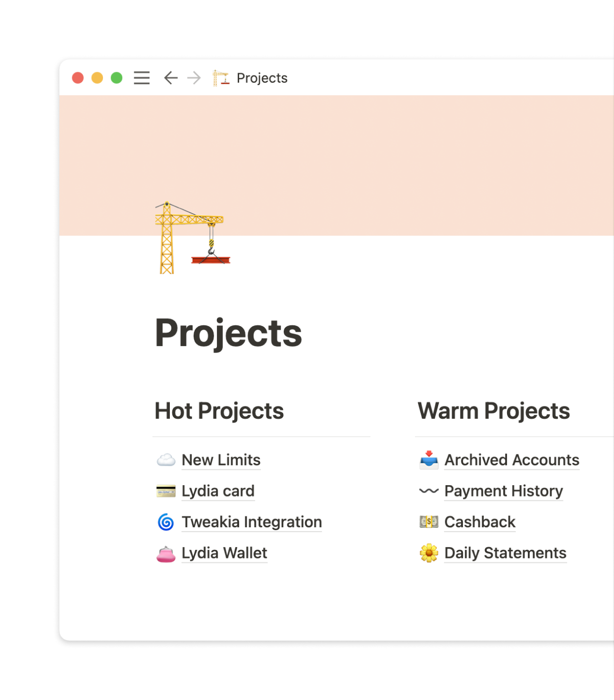The width and height of the screenshot is (614, 700).
Task: Go back with the left arrow
Action: [x=171, y=78]
